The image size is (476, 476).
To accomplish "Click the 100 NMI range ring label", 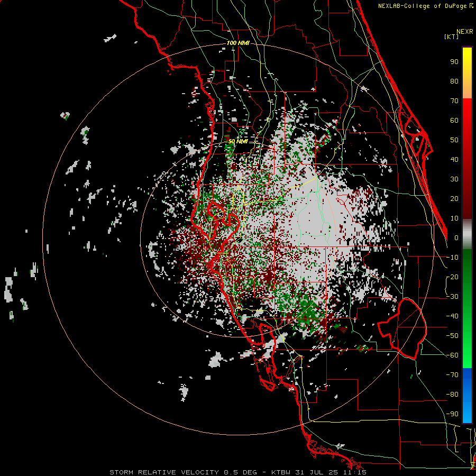I will tap(238, 43).
